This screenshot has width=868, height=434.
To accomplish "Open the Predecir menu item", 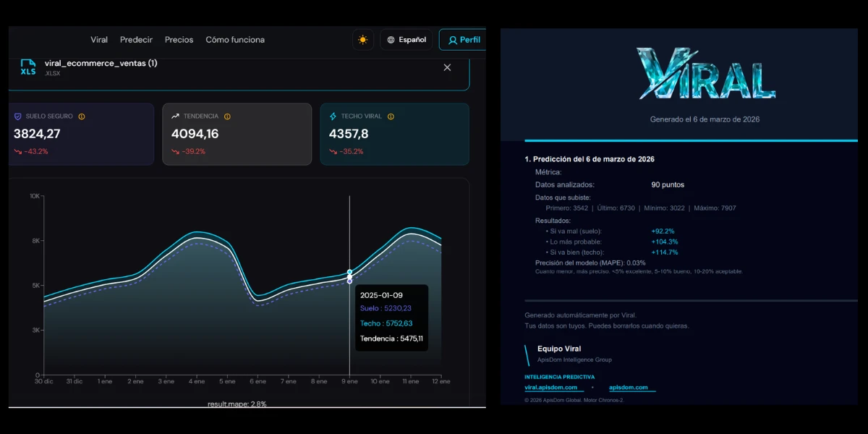I will click(136, 40).
